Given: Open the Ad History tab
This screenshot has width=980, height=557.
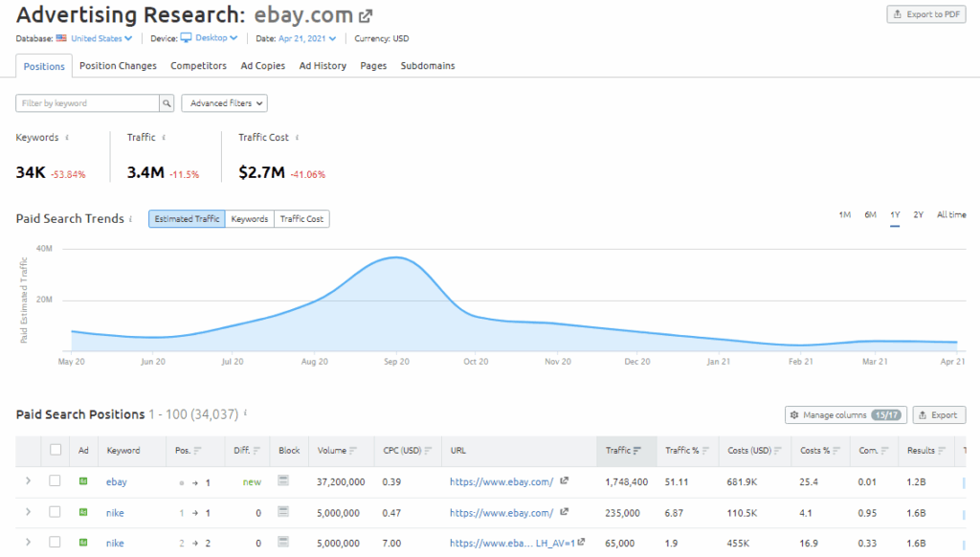Looking at the screenshot, I should click(x=323, y=66).
